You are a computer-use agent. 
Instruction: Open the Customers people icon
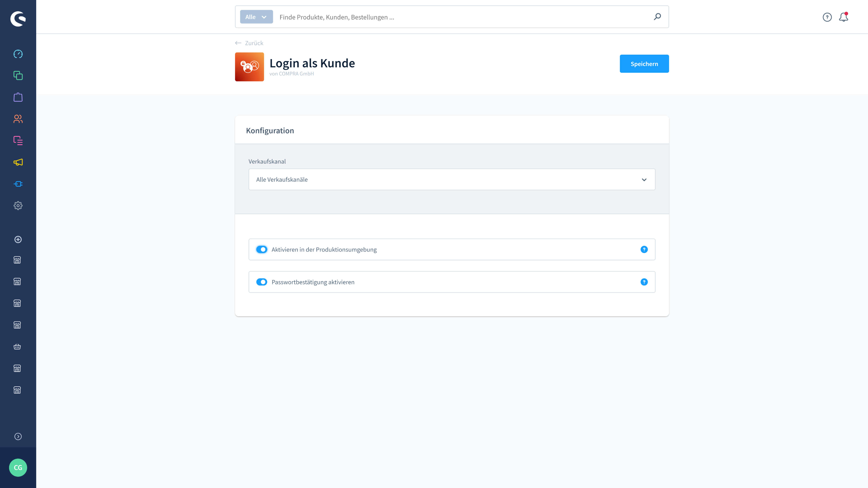pos(18,119)
